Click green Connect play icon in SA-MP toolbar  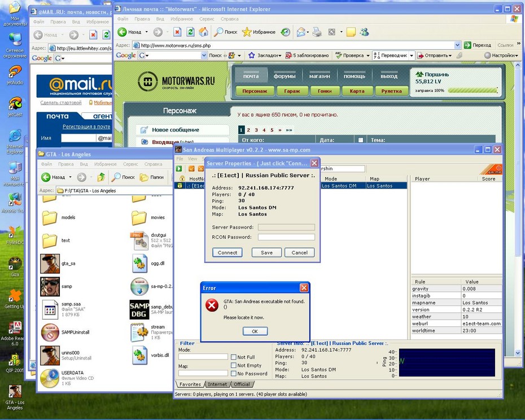click(x=179, y=168)
